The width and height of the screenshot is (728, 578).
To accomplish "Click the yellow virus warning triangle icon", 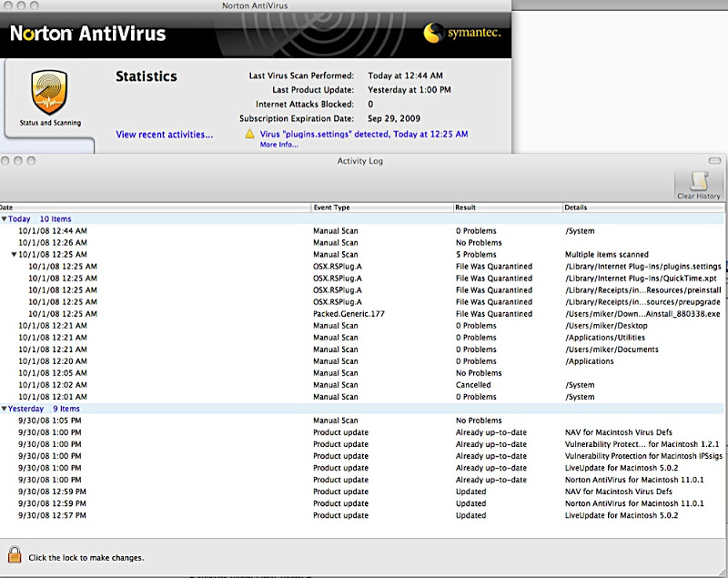I will pyautogui.click(x=249, y=134).
